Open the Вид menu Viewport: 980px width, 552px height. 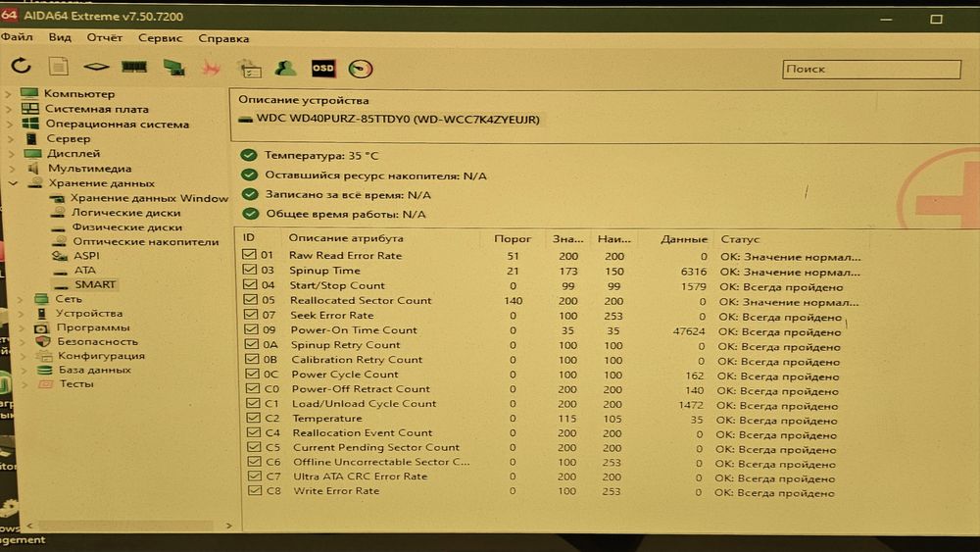[60, 37]
